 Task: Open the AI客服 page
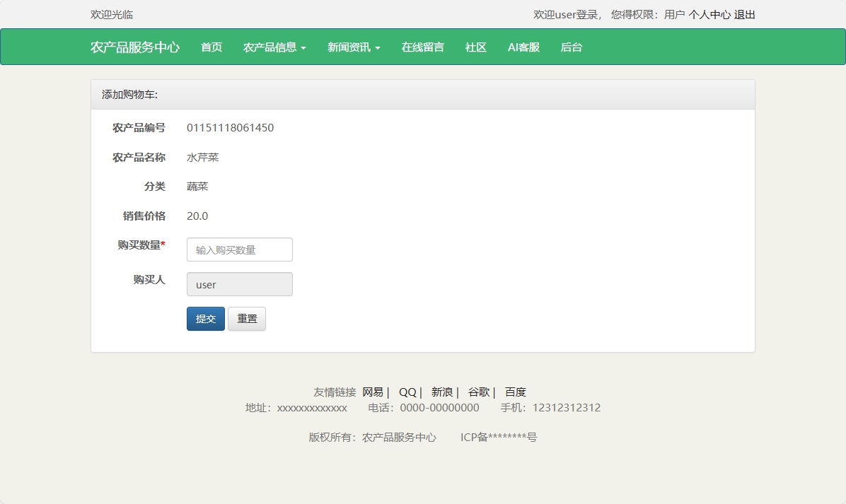pos(523,47)
